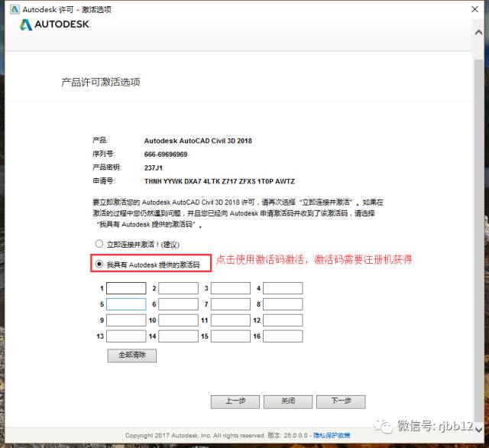The width and height of the screenshot is (489, 448).
Task: Click activation code field number 1
Action: [126, 288]
